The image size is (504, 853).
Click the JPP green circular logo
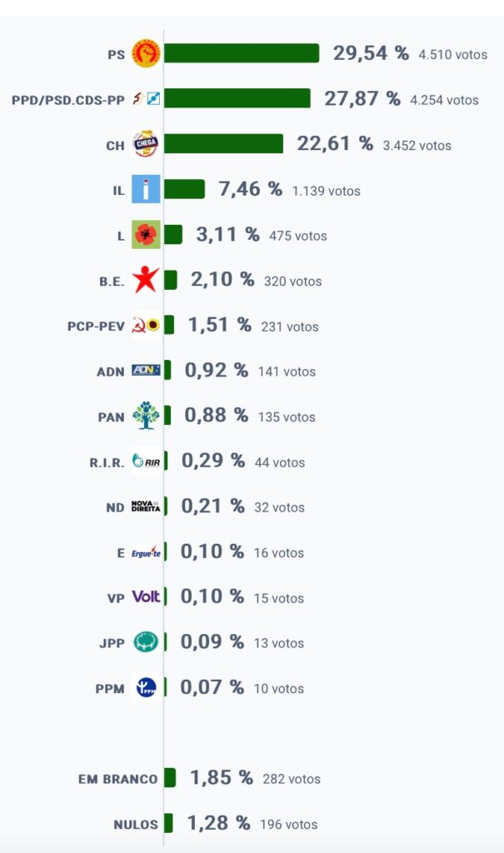click(x=146, y=642)
